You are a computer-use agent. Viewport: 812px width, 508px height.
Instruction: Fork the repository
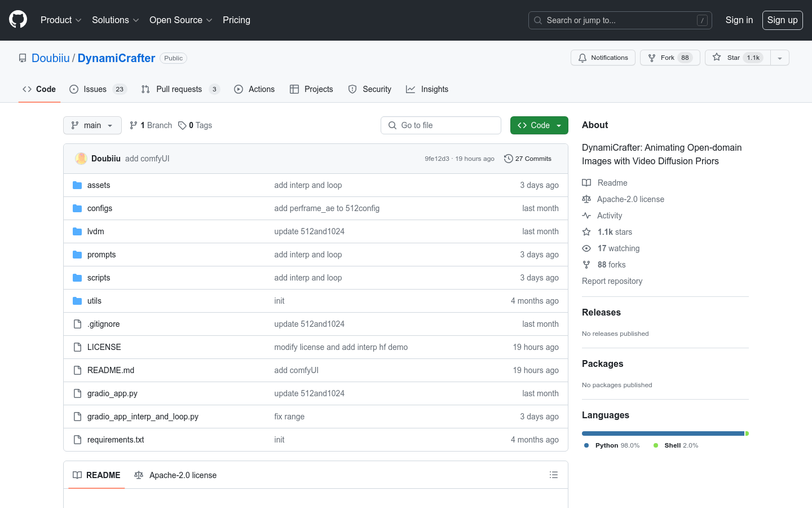tap(670, 58)
